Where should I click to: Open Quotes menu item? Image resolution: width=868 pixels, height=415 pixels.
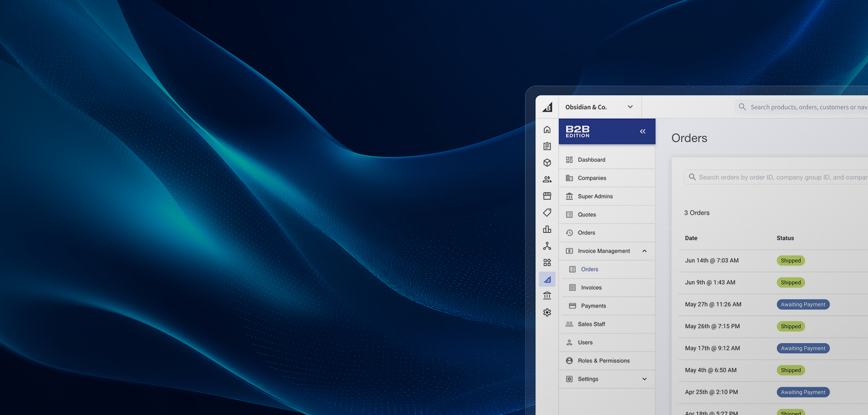click(x=607, y=214)
